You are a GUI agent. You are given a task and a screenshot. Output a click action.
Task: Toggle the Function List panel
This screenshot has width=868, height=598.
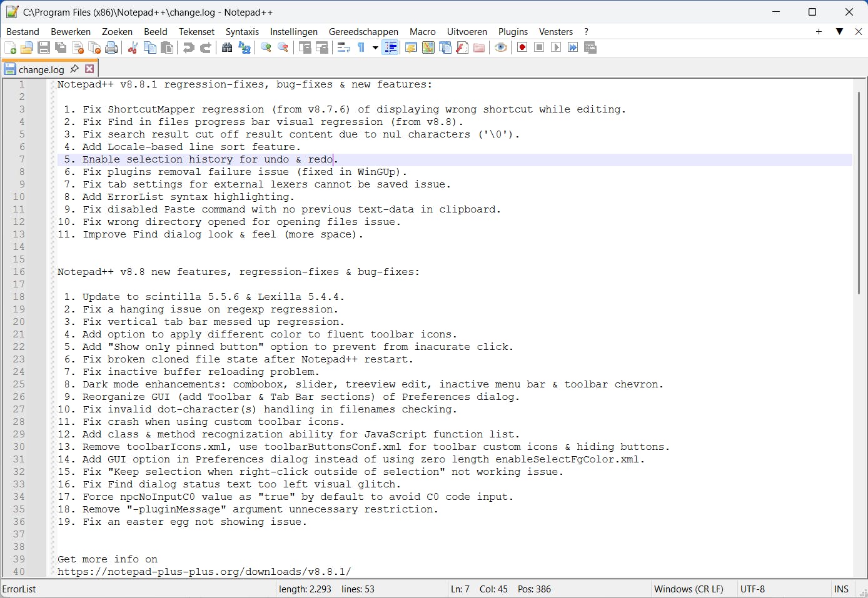tap(462, 47)
